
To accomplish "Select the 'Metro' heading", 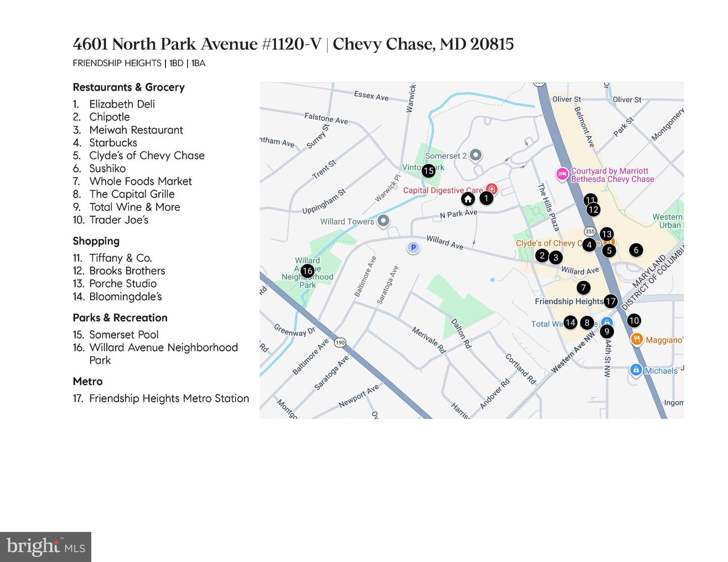I will pyautogui.click(x=87, y=382).
